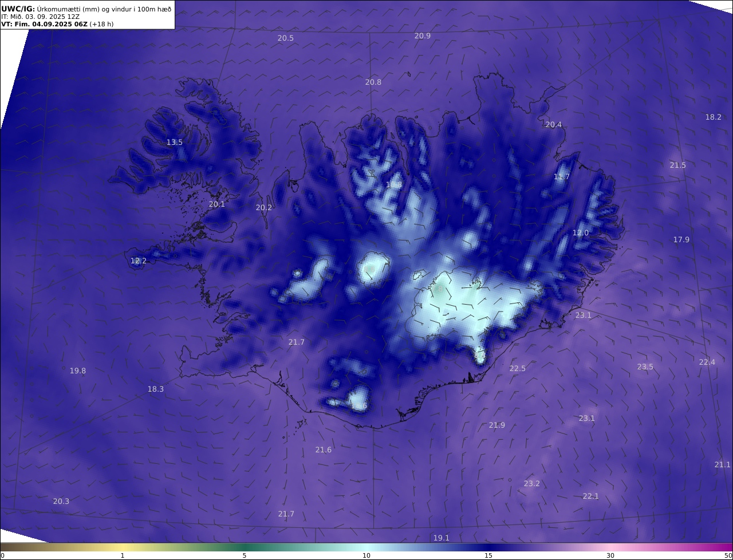Image resolution: width=733 pixels, height=560 pixels.
Task: Click the 10 tick on color scale
Action: 366,555
